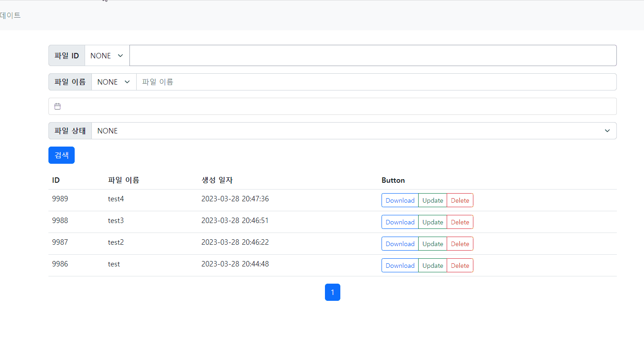Delete file test3
Image resolution: width=644 pixels, height=342 pixels.
click(460, 222)
